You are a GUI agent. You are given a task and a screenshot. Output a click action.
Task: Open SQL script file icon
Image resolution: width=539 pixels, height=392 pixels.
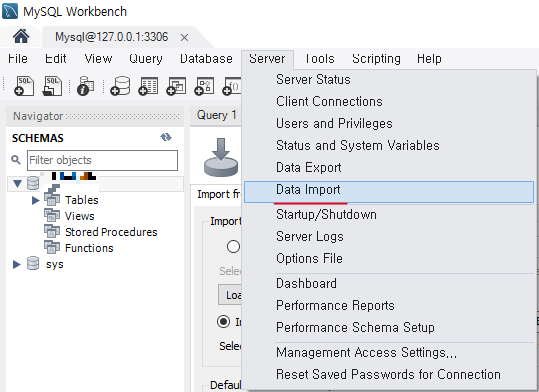click(52, 86)
